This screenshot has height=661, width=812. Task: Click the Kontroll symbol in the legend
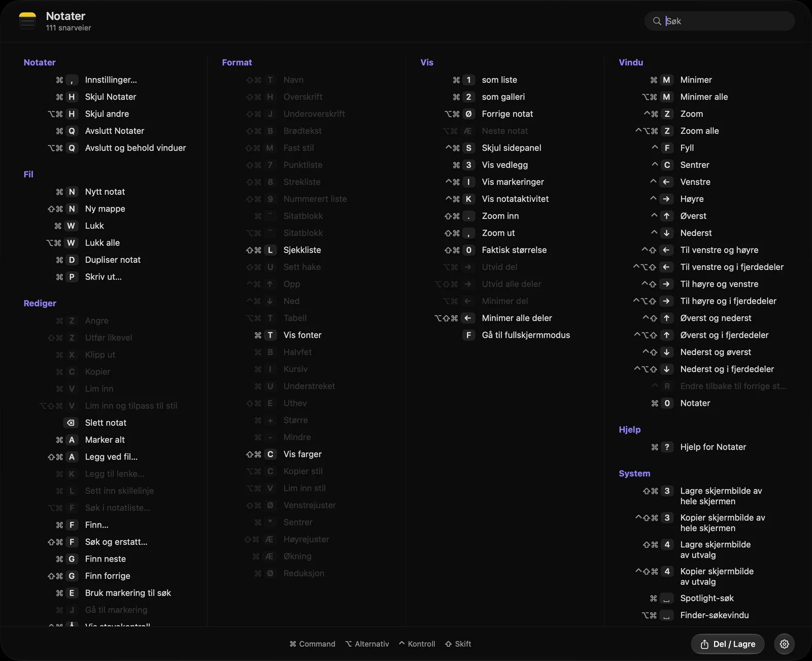click(401, 643)
